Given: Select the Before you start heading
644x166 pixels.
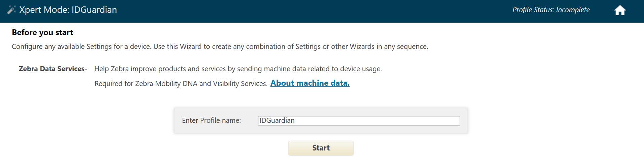Looking at the screenshot, I should coord(42,32).
